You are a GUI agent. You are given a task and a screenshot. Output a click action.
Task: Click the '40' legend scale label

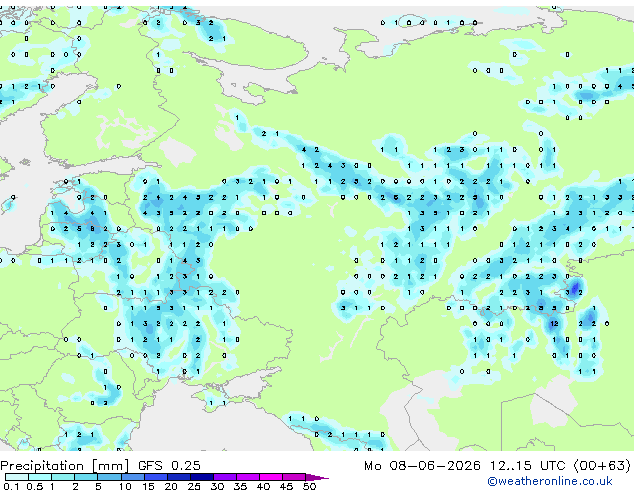263,486
